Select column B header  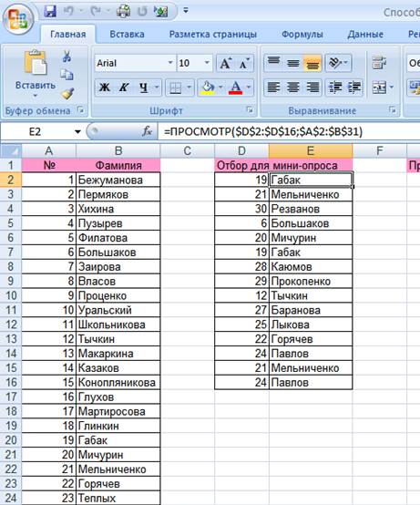118,150
